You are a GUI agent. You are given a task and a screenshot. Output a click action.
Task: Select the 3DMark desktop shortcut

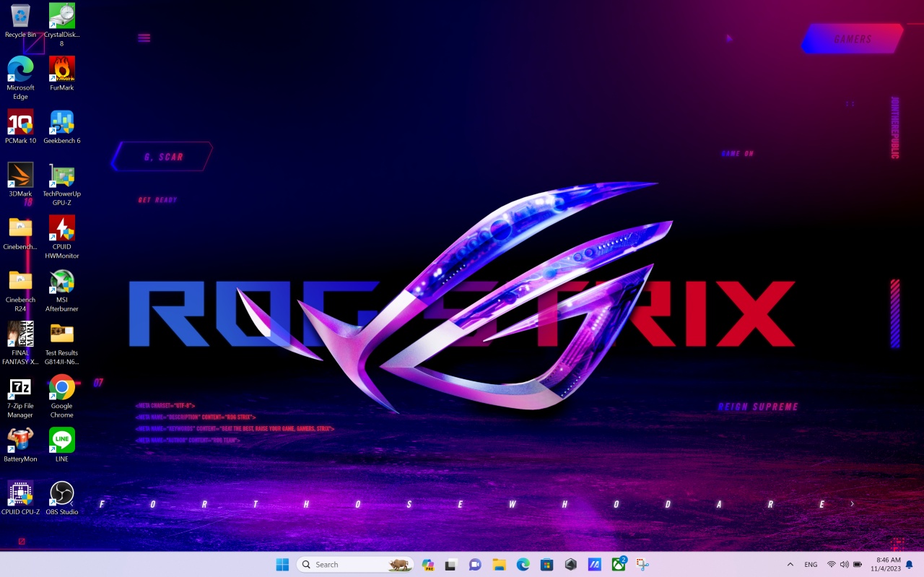click(x=20, y=180)
